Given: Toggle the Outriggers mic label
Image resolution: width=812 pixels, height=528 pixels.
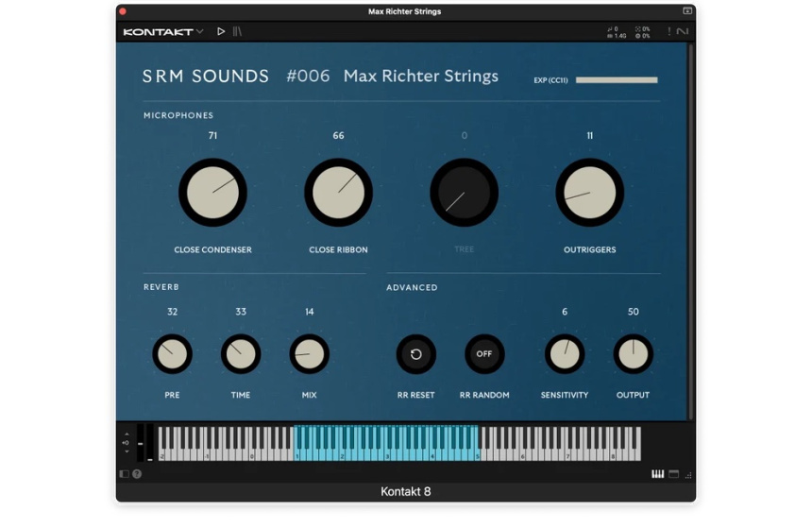Looking at the screenshot, I should pyautogui.click(x=590, y=249).
